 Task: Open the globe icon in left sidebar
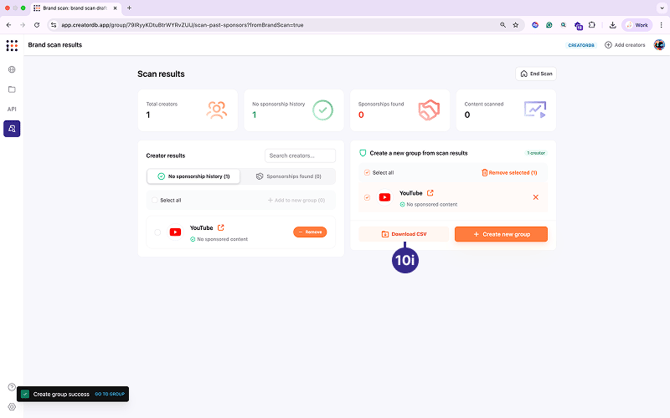point(12,70)
